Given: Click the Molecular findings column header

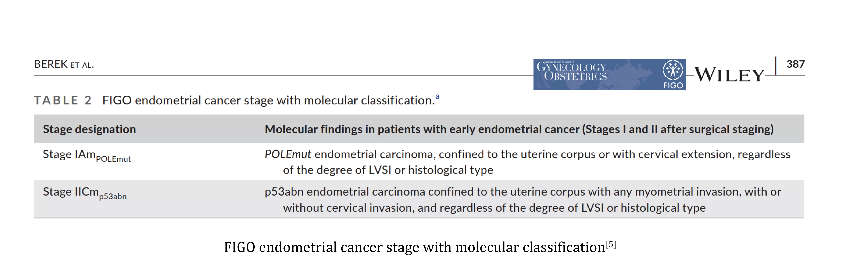Looking at the screenshot, I should (x=519, y=129).
